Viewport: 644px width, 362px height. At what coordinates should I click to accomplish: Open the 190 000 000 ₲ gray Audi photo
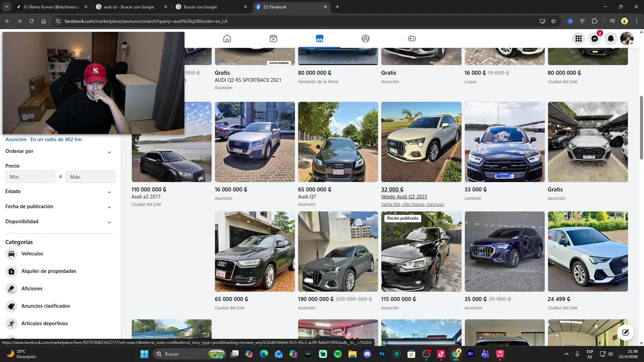tap(338, 251)
